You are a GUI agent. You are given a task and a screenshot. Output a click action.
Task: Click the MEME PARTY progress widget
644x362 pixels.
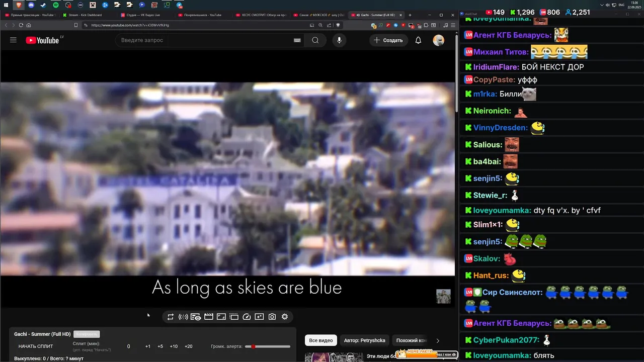(427, 354)
